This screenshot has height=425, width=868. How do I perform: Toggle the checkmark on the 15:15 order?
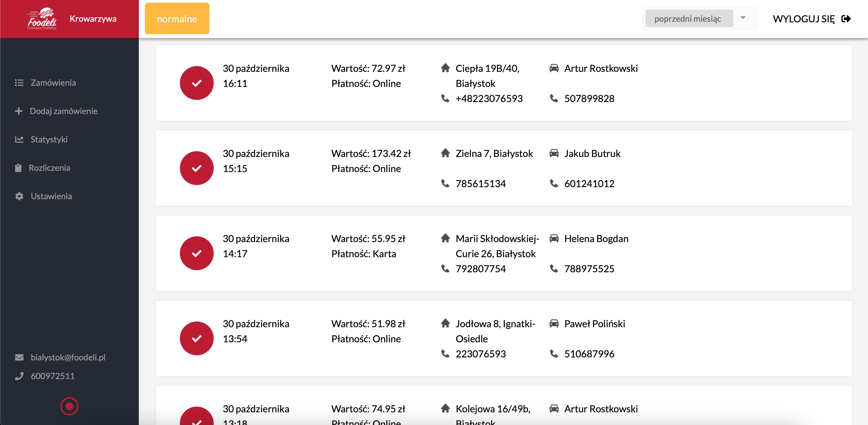[x=196, y=168]
